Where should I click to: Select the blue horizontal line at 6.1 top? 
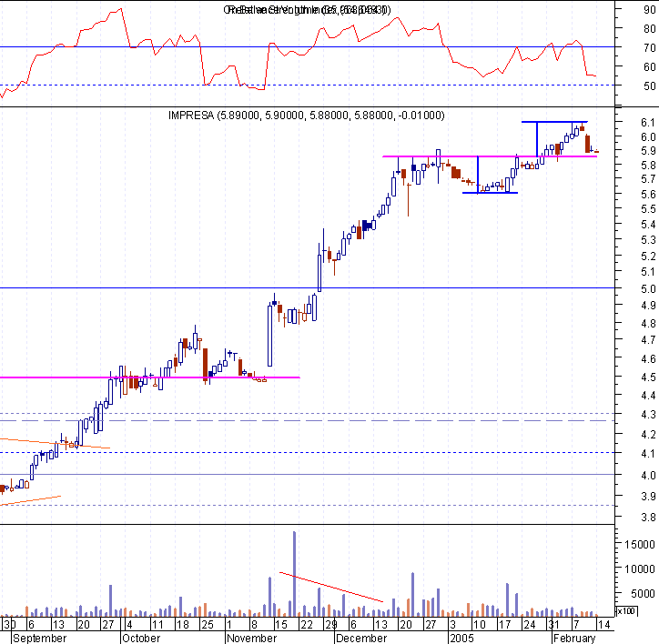[554, 122]
